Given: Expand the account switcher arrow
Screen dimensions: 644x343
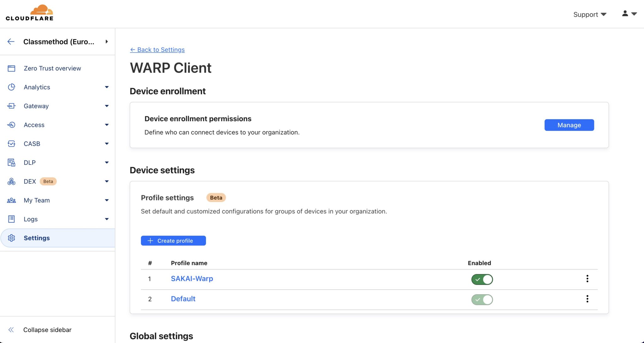Looking at the screenshot, I should [107, 42].
